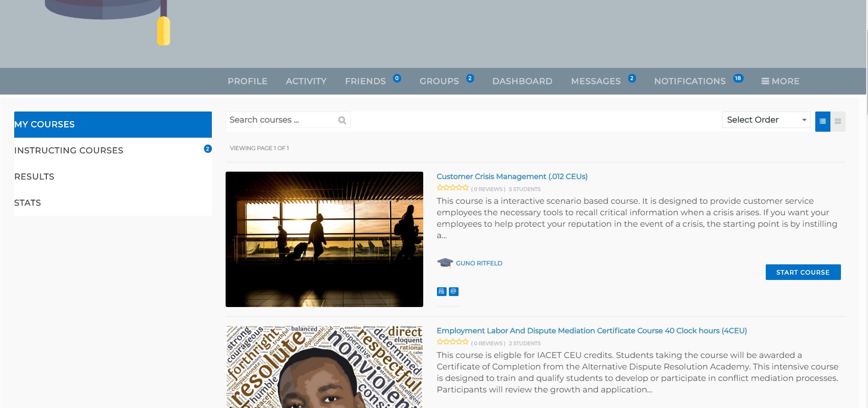
Task: Click the Instructing Courses count badge
Action: (208, 149)
